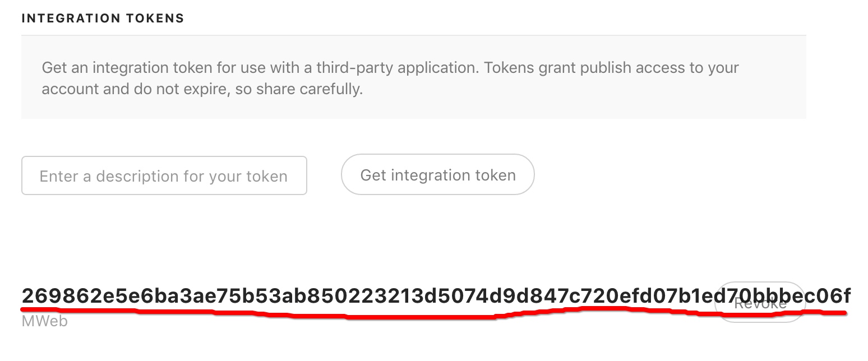Viewport: 868px width, 361px height.
Task: Click the MWeb token label
Action: coord(44,322)
